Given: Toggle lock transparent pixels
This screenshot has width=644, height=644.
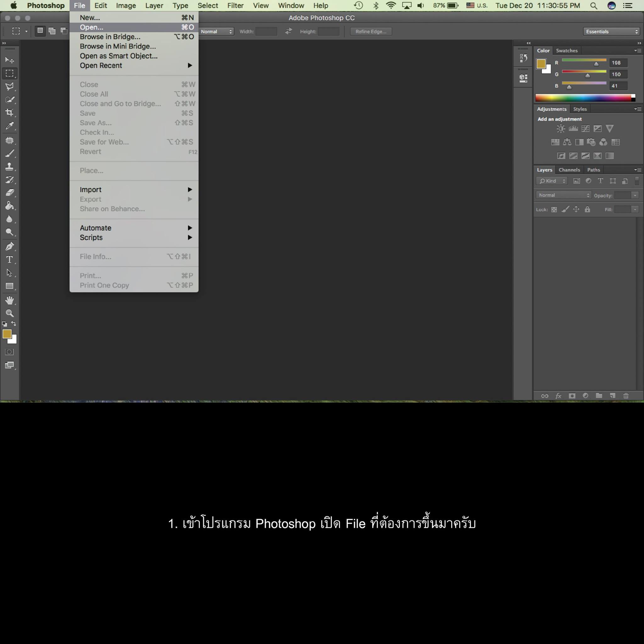Looking at the screenshot, I should click(554, 210).
